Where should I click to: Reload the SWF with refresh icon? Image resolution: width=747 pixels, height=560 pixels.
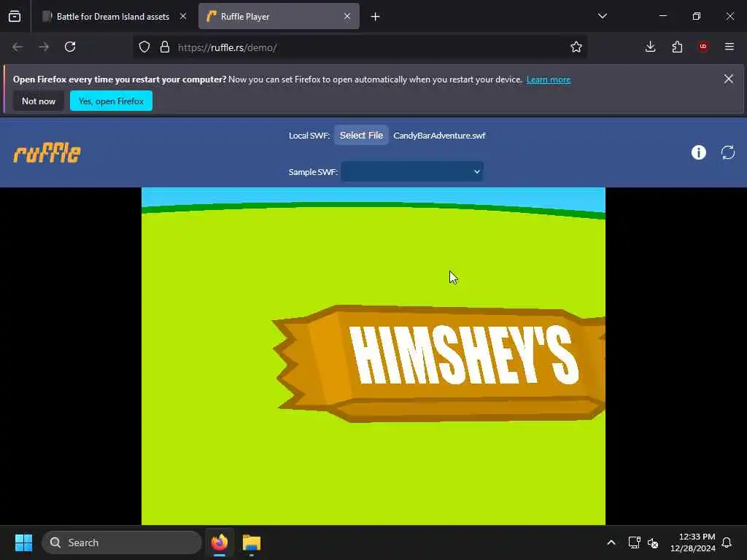tap(728, 152)
